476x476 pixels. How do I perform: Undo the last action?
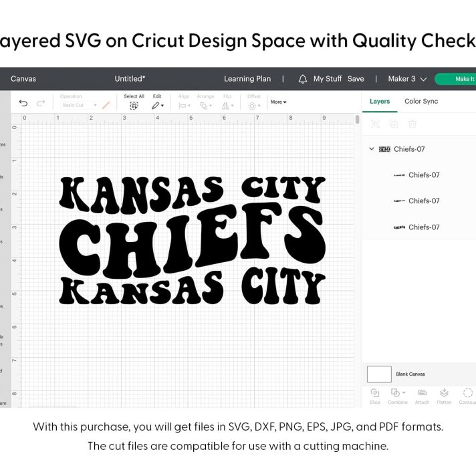23,103
